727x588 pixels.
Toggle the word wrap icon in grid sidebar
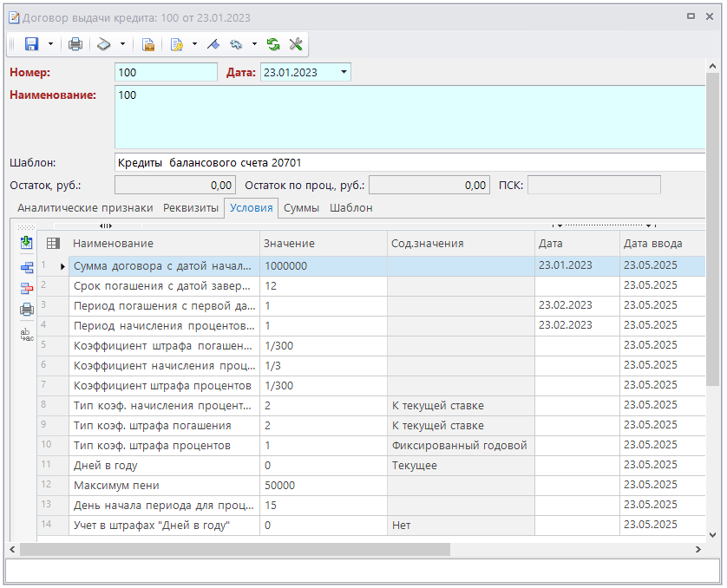pos(27,334)
